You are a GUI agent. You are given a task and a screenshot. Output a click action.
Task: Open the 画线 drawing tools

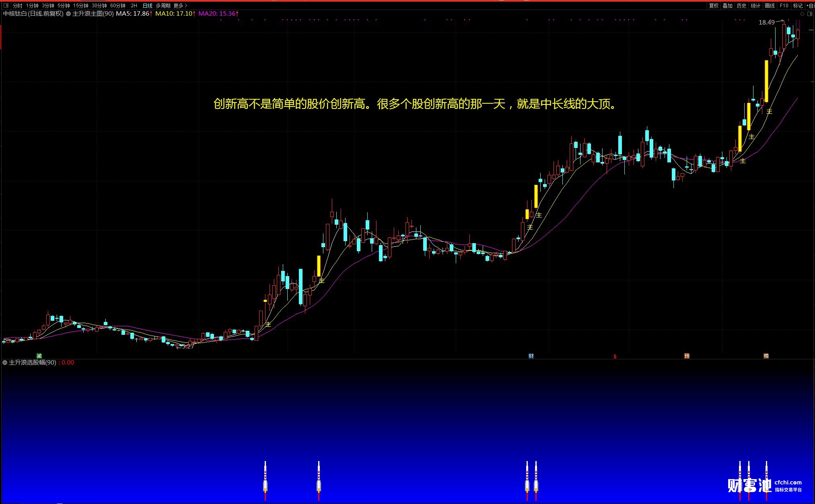click(x=770, y=6)
